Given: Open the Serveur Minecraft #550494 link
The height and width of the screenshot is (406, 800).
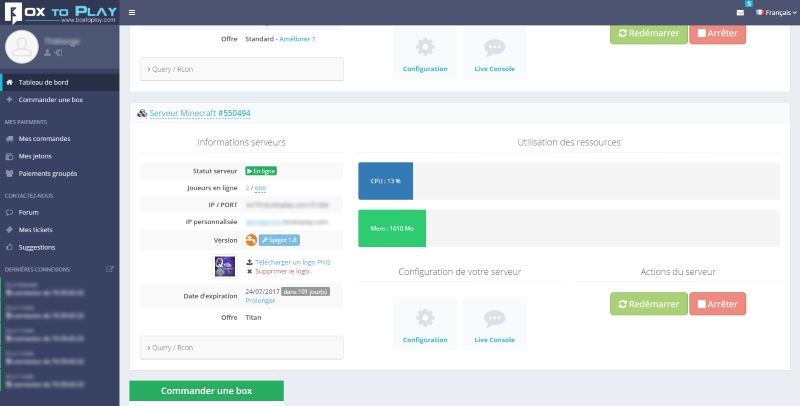Looking at the screenshot, I should (200, 113).
